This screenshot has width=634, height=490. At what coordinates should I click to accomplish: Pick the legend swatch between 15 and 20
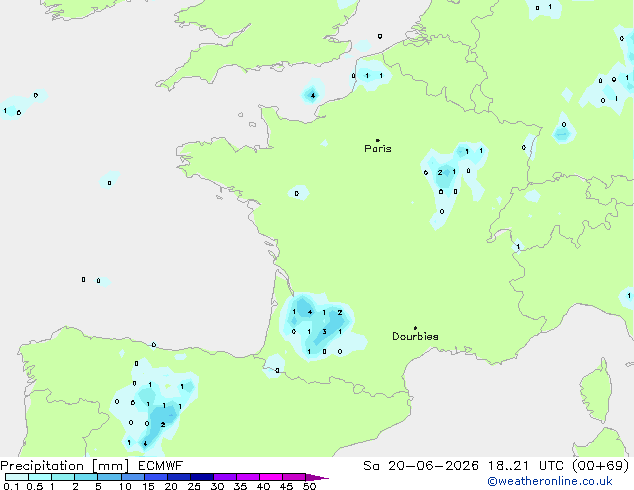click(156, 477)
